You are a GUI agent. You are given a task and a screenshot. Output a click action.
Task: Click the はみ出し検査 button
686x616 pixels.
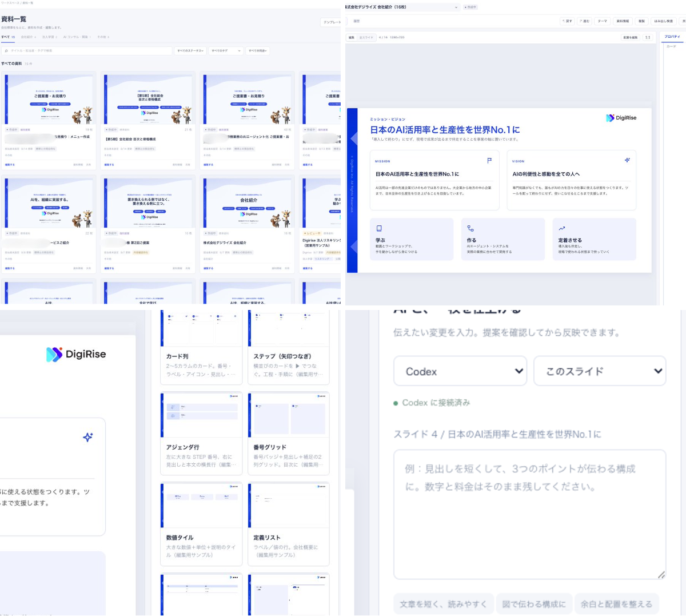tap(664, 21)
